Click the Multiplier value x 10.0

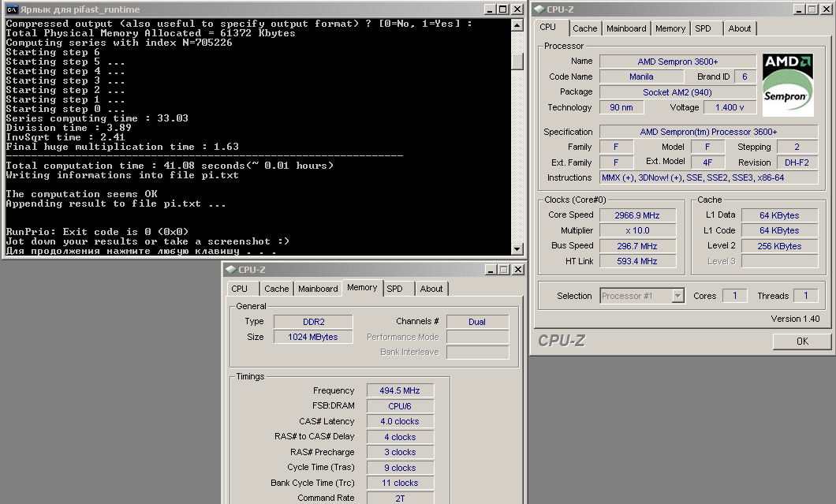[x=638, y=231]
